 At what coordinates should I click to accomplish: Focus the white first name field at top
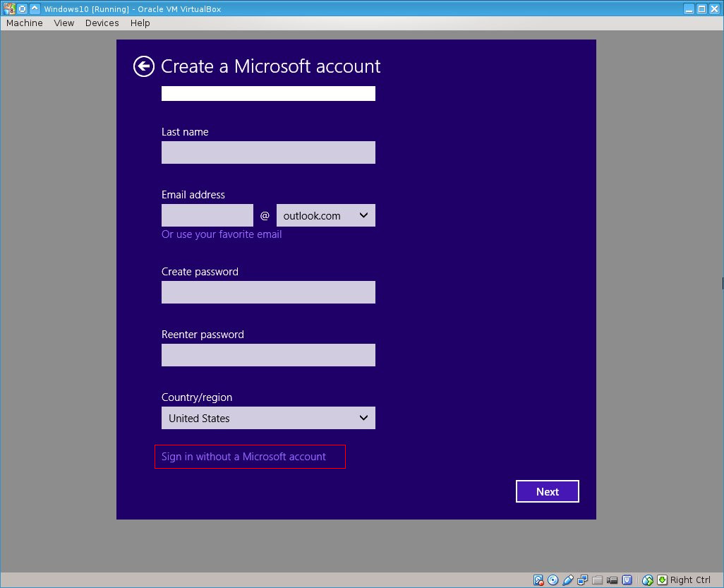[x=268, y=93]
